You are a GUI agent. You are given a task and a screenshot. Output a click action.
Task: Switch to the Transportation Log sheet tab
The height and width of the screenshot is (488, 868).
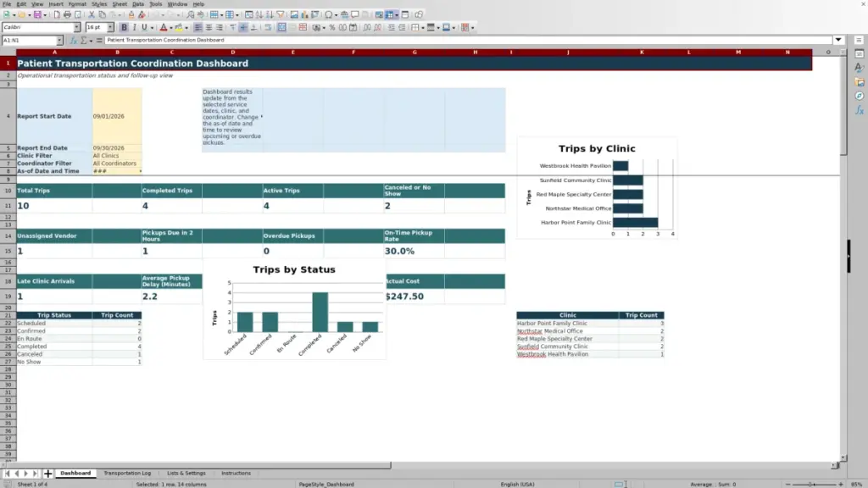[127, 474]
